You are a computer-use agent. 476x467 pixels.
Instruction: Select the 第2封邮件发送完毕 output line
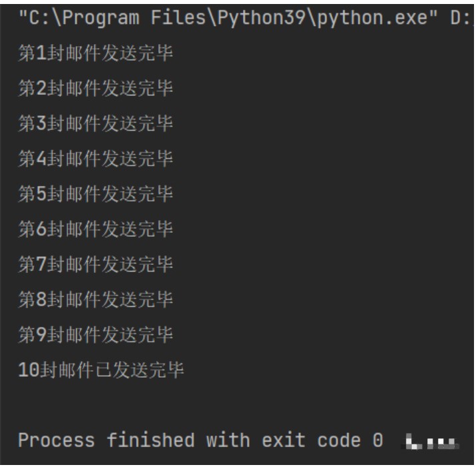pyautogui.click(x=95, y=89)
